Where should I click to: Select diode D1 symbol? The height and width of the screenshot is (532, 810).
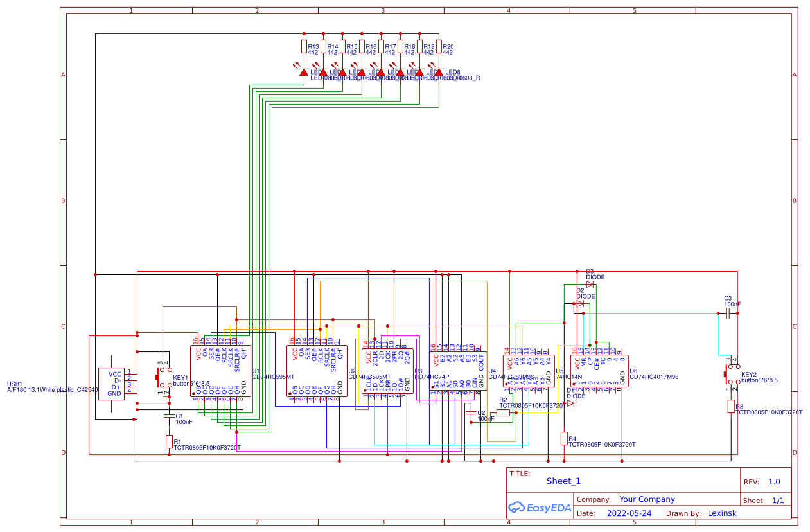(570, 403)
